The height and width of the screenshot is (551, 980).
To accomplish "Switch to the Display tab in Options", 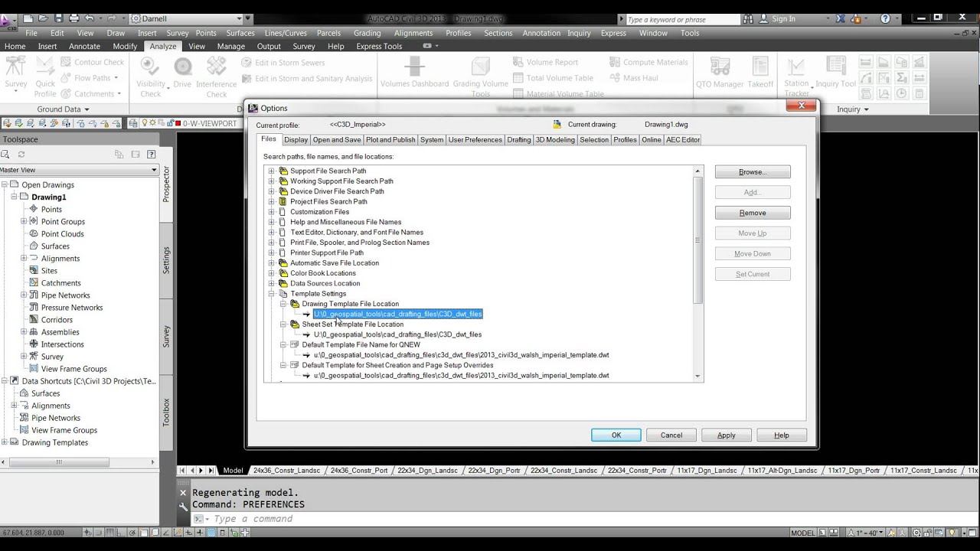I will click(x=296, y=139).
